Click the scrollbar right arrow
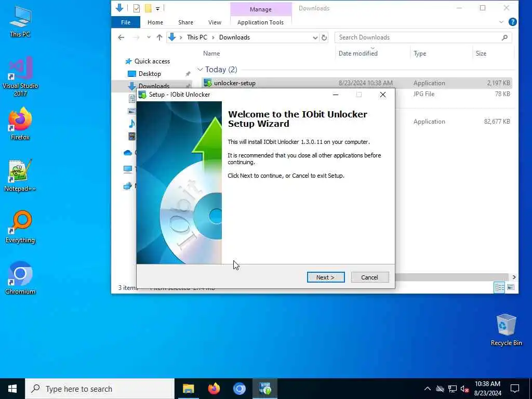The width and height of the screenshot is (532, 399). pos(514,277)
